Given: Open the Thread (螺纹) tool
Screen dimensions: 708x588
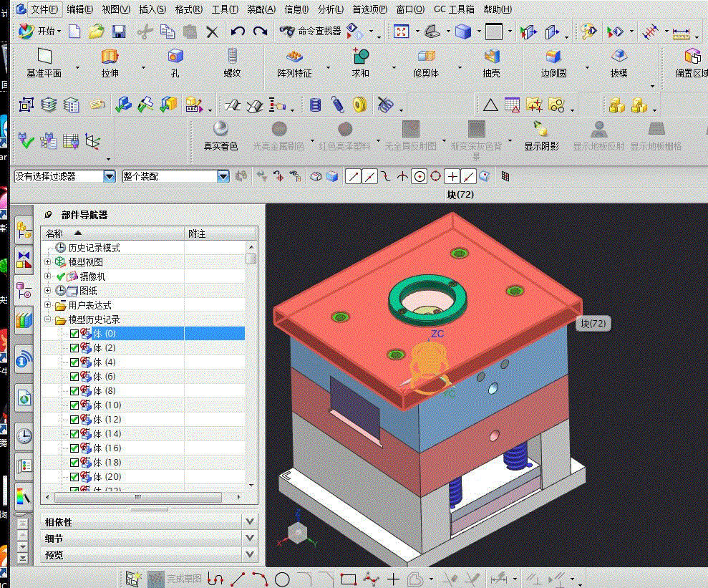Looking at the screenshot, I should tap(232, 63).
